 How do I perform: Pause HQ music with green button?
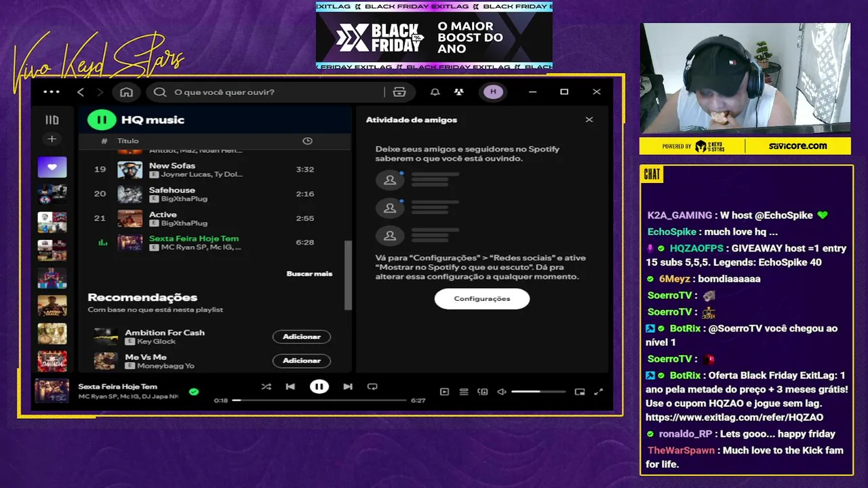(x=102, y=120)
